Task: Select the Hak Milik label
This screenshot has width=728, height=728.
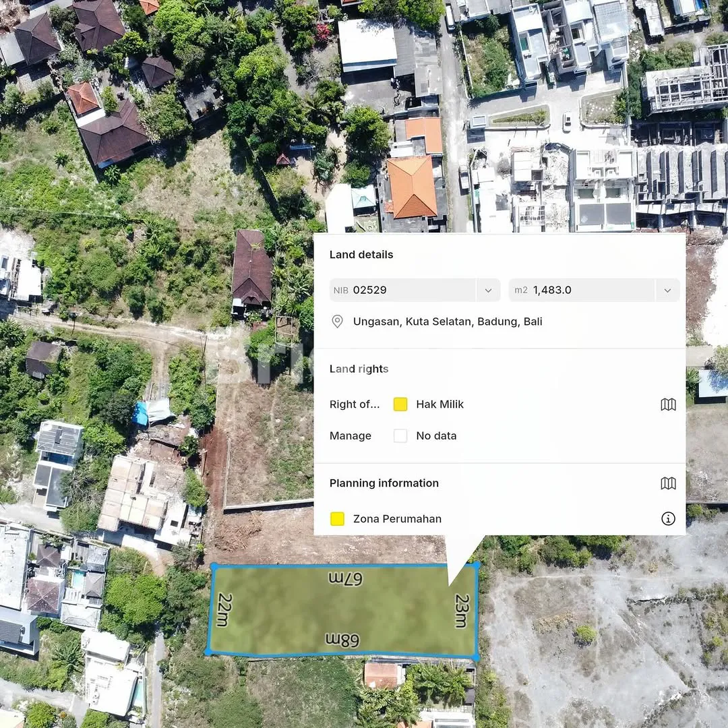Action: click(439, 404)
